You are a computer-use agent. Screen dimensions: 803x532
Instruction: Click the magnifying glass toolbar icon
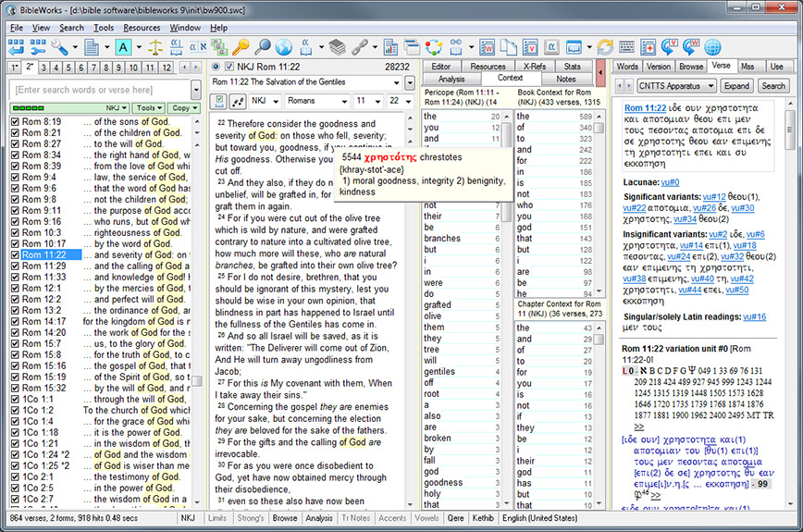coord(262,46)
